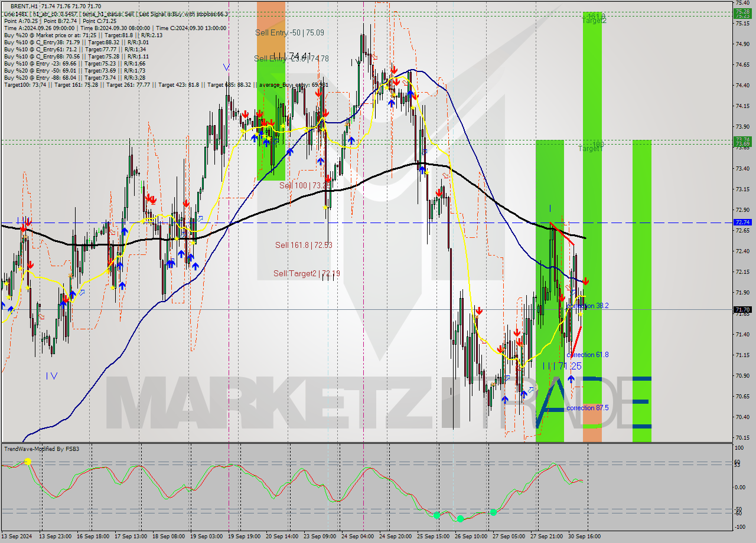Viewport: 756px width, 543px height.
Task: Click the 'correction 61.8' label
Action: [x=588, y=355]
